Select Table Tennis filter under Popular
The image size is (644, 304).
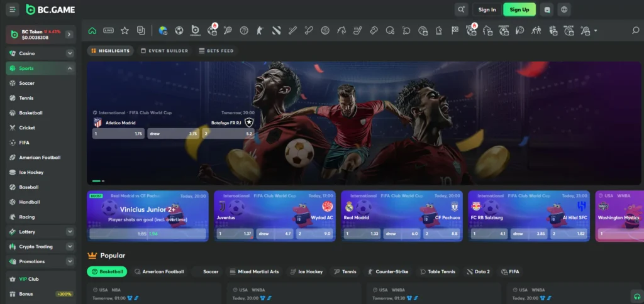point(438,271)
